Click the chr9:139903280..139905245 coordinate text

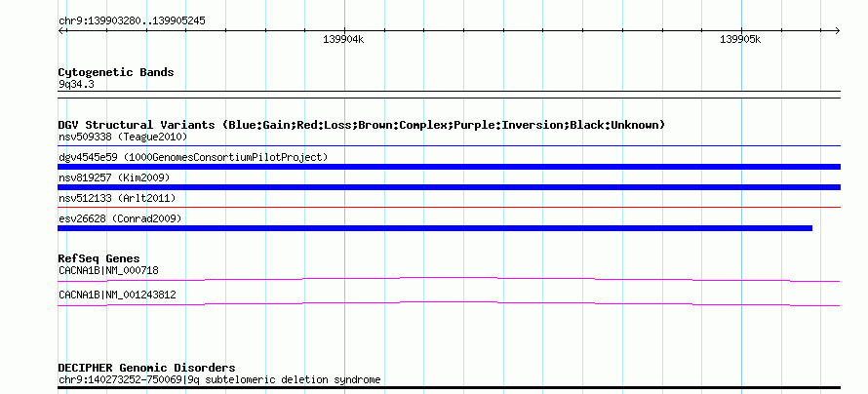coord(132,21)
